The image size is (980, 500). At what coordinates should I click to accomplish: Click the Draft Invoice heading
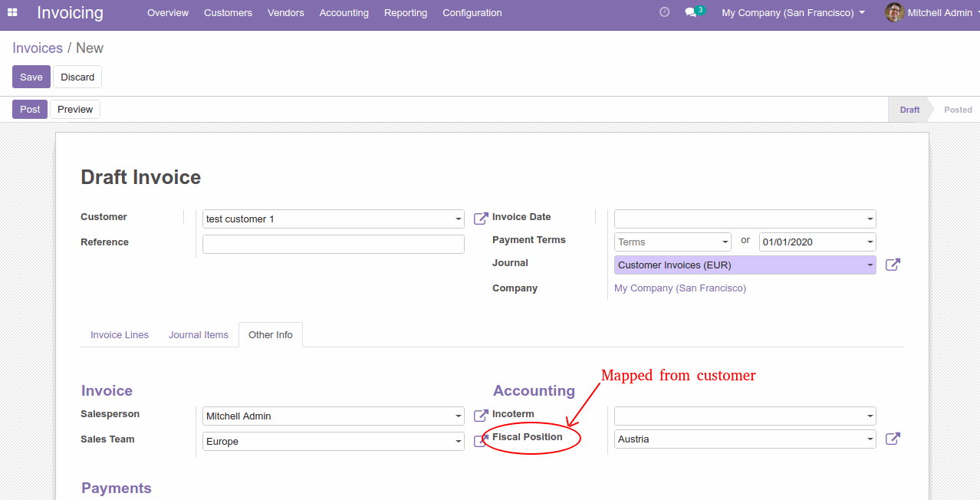pos(141,177)
